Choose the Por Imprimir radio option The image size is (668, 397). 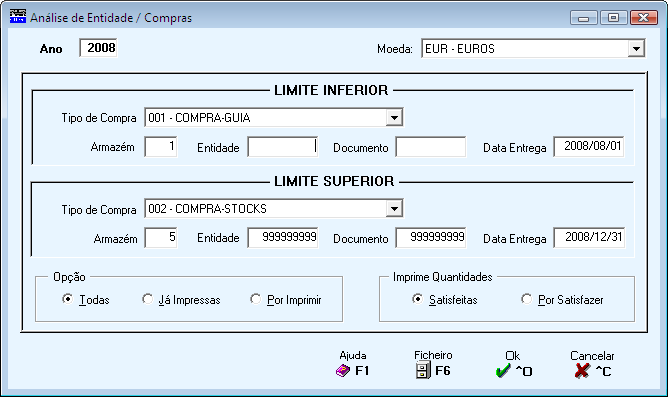(256, 299)
